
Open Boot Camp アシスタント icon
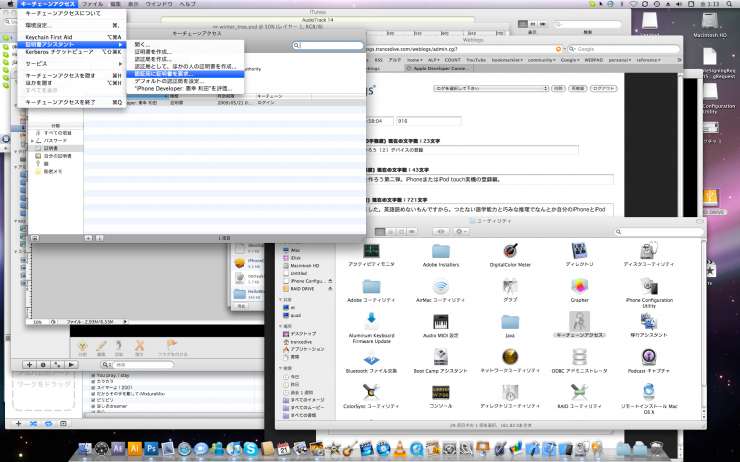[441, 357]
